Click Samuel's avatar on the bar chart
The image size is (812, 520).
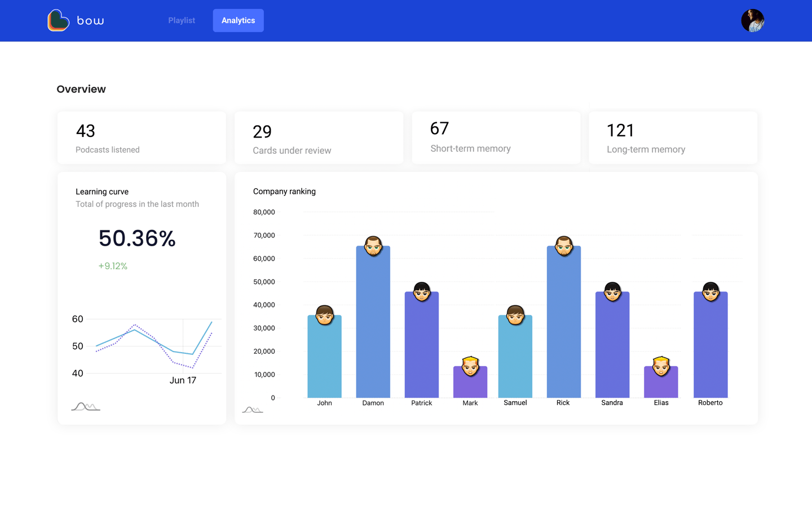(x=515, y=315)
